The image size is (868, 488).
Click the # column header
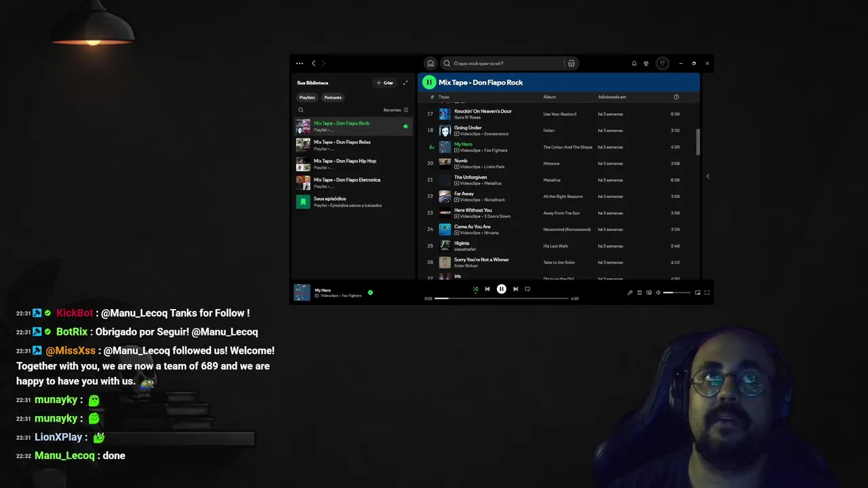click(432, 97)
